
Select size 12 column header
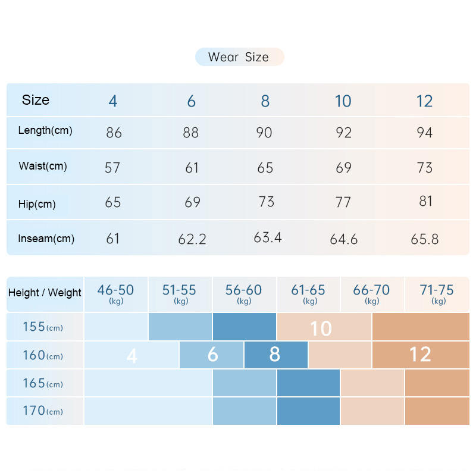pos(424,101)
